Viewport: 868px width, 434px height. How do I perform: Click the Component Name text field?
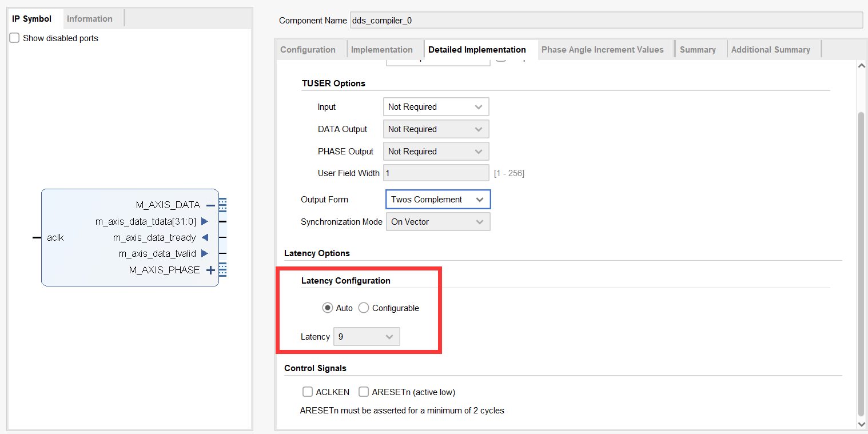click(606, 21)
